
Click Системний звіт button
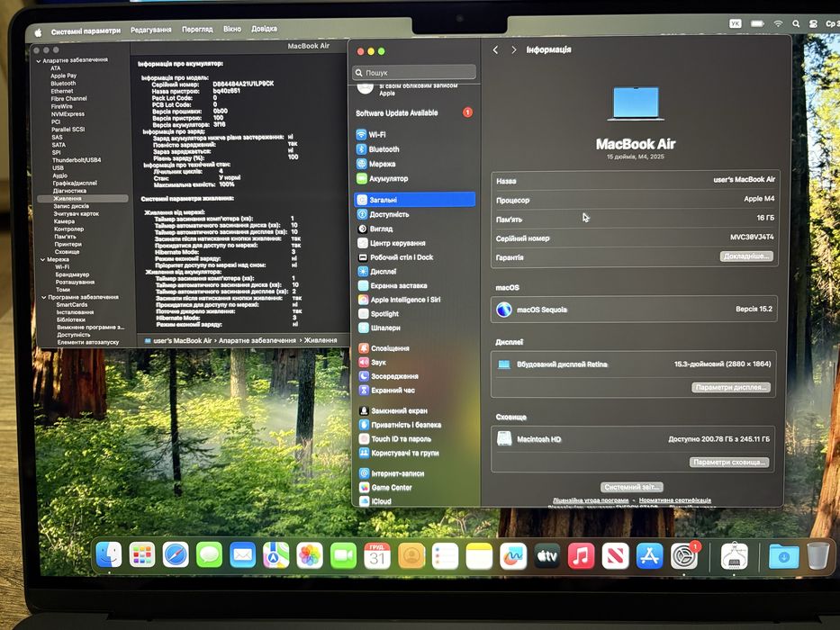[632, 487]
